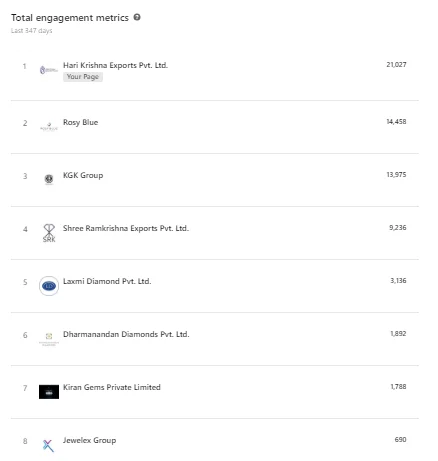Visit the KGK Group page name

tap(83, 175)
